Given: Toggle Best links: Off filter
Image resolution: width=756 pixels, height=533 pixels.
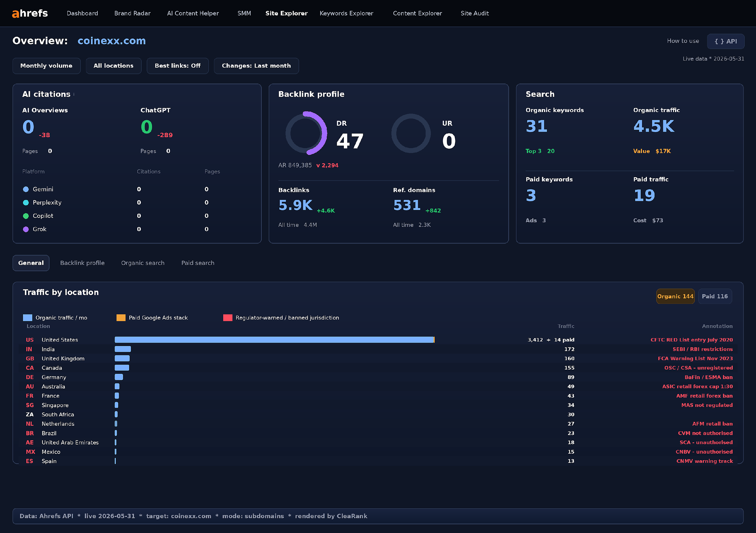Looking at the screenshot, I should click(178, 66).
